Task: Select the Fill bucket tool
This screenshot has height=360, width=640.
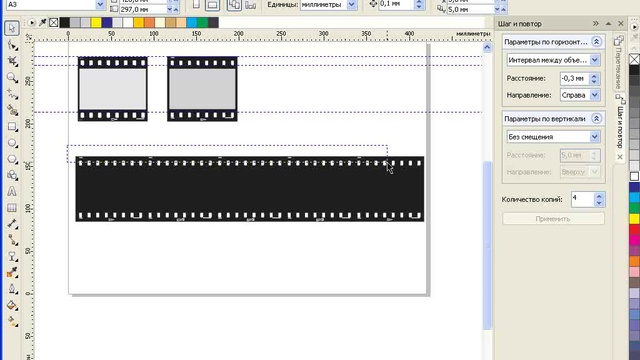Action: [12, 305]
